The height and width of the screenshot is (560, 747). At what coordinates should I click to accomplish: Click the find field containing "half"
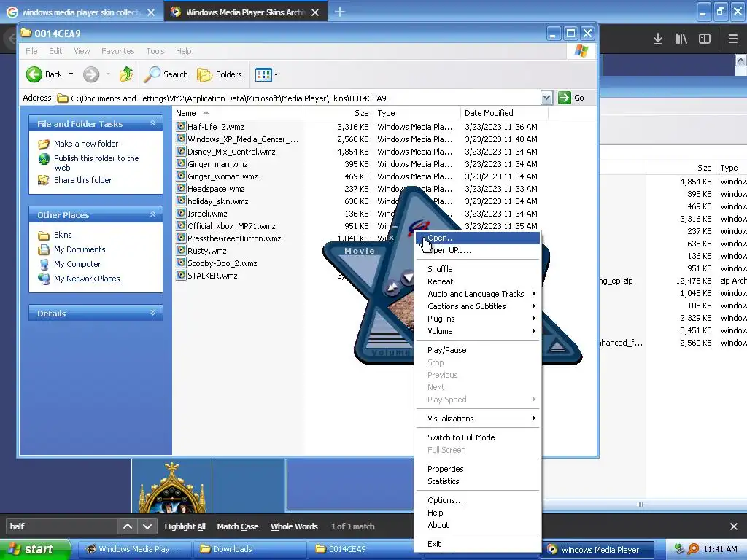coord(61,526)
